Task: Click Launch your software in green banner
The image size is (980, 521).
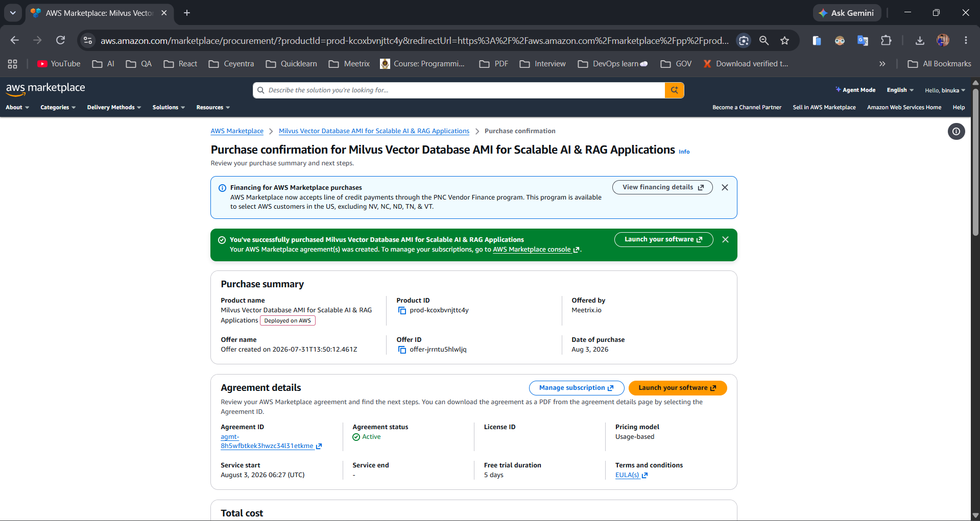Action: click(663, 239)
